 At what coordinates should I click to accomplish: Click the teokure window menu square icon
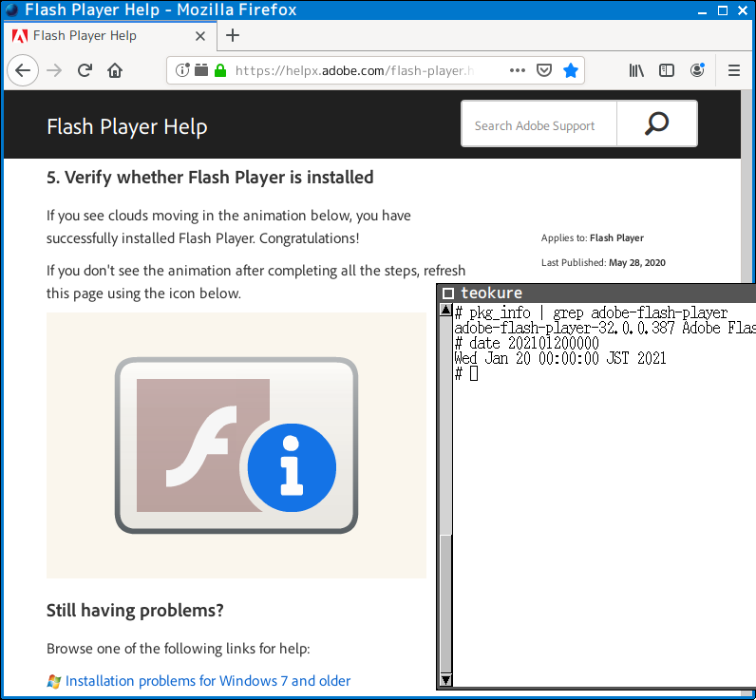coord(448,293)
